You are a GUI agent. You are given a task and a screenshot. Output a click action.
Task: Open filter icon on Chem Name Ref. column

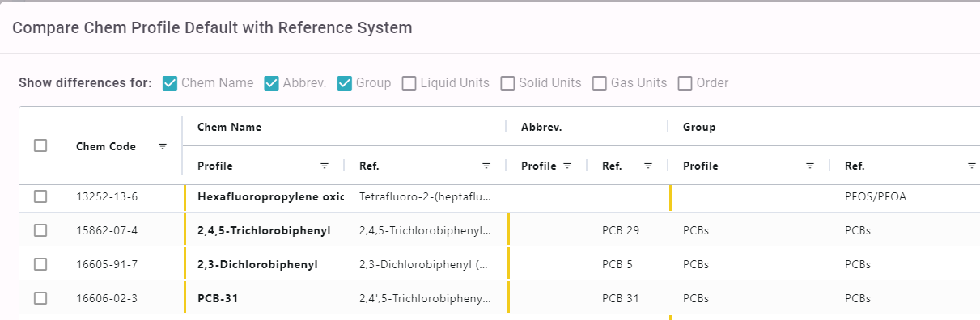(486, 166)
